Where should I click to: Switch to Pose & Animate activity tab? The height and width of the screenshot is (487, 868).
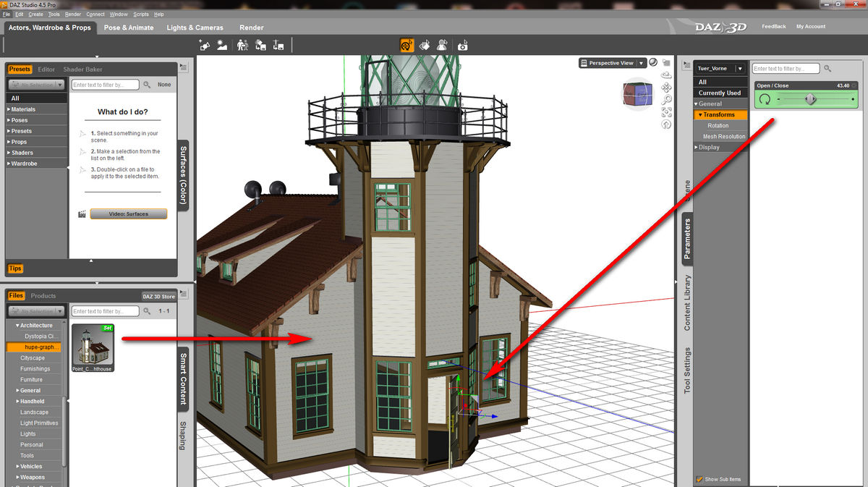[129, 27]
